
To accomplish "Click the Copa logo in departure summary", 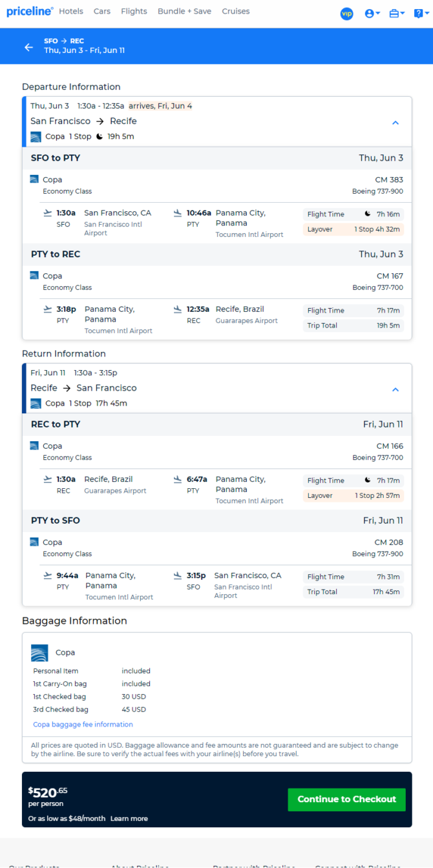I will [x=36, y=137].
